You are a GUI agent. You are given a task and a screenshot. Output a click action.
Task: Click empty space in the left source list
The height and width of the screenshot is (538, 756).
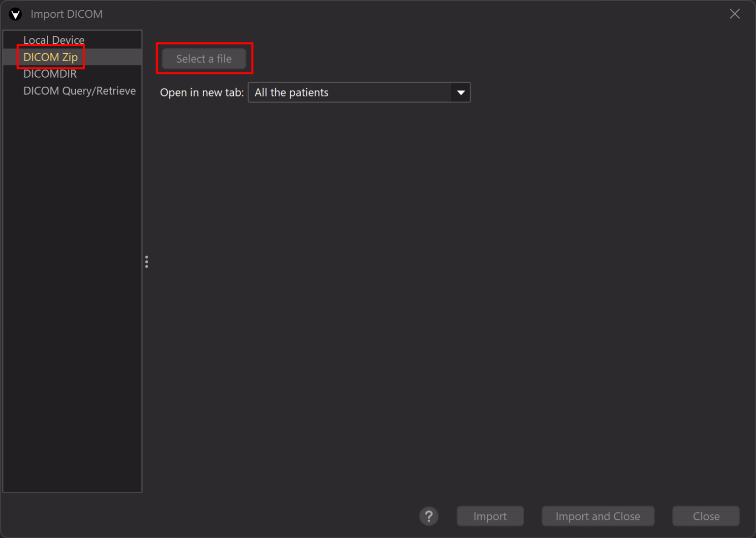(72, 295)
